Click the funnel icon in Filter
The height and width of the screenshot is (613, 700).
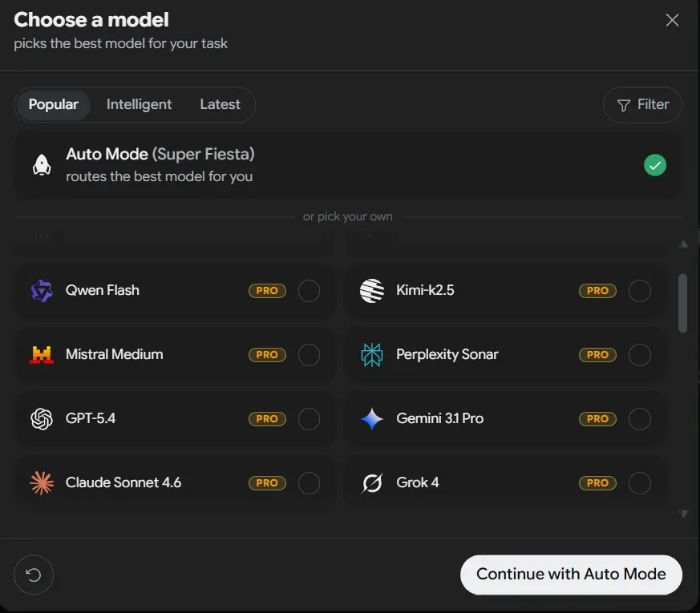pyautogui.click(x=624, y=105)
